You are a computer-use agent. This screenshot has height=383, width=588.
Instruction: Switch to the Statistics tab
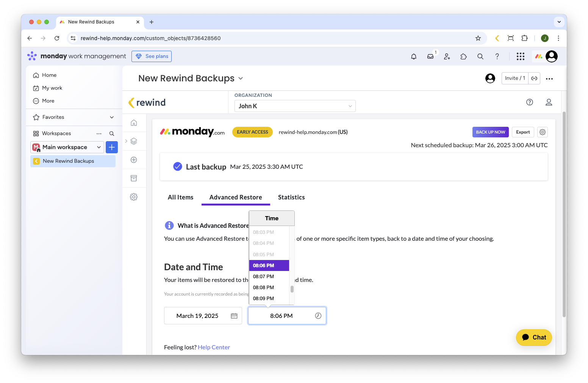(x=291, y=198)
